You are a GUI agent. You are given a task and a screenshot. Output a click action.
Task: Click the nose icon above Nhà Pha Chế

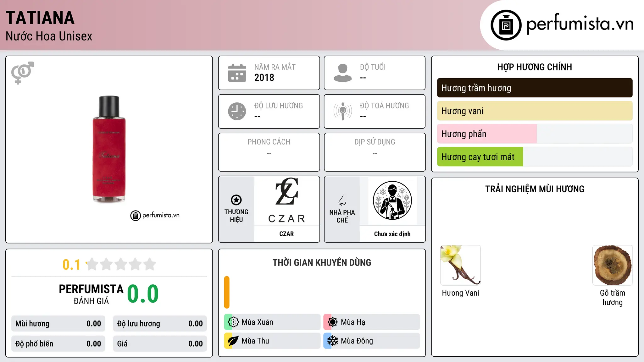(342, 200)
